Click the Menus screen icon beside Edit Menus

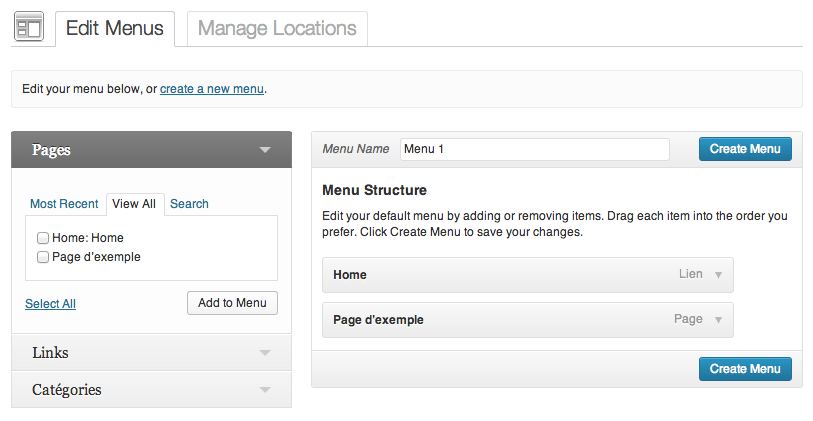[x=29, y=26]
